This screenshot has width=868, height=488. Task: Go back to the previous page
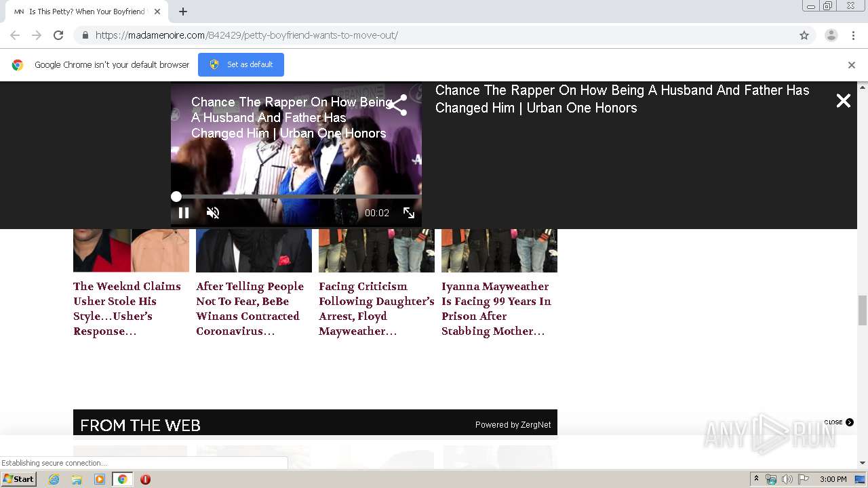[15, 35]
